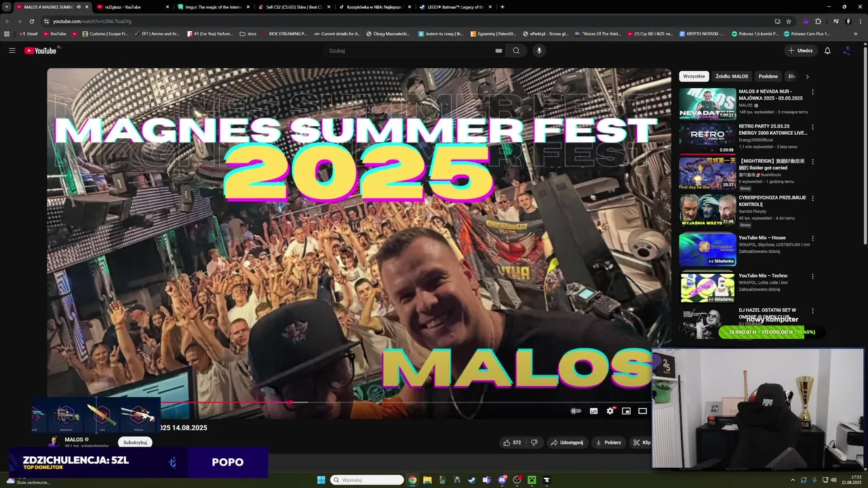This screenshot has width=868, height=488.
Task: Open the YouTube Mix – House playlist
Action: 762,238
